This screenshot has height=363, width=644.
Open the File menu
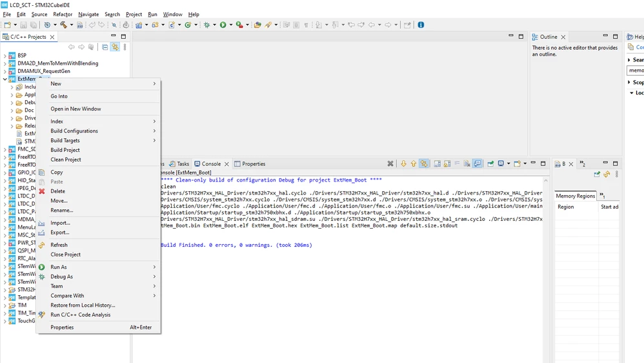pyautogui.click(x=7, y=14)
